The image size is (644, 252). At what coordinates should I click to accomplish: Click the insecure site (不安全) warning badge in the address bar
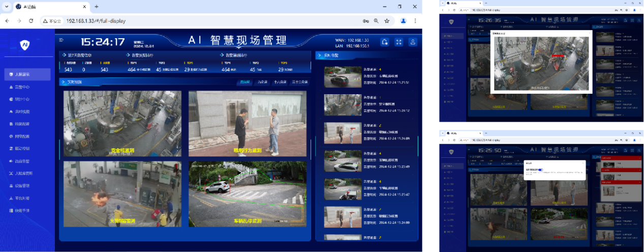tap(52, 21)
